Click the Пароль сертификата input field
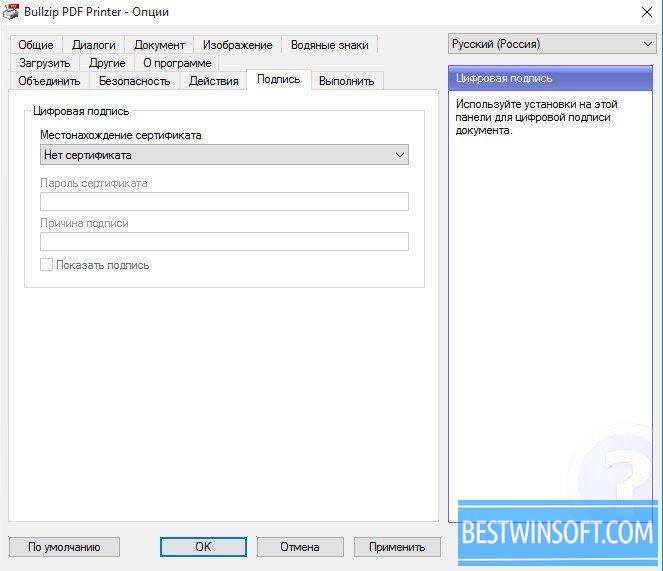The image size is (663, 571). (224, 201)
